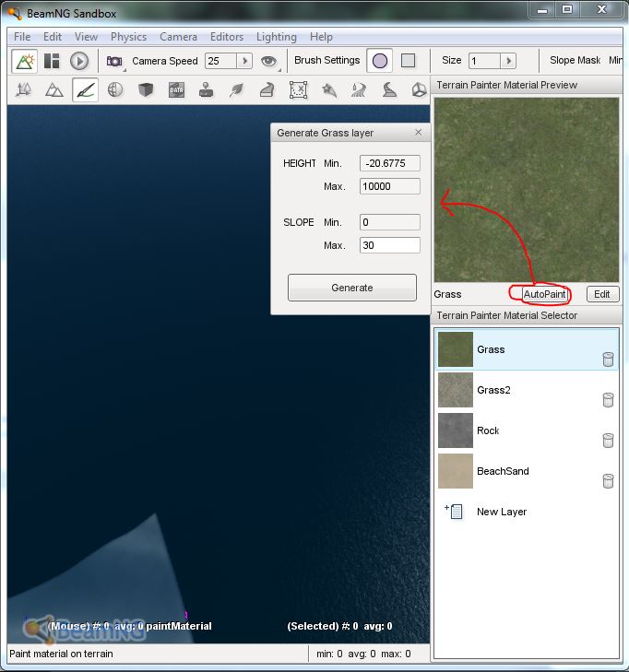Click the camera type icon
Image resolution: width=629 pixels, height=672 pixels.
point(114,61)
